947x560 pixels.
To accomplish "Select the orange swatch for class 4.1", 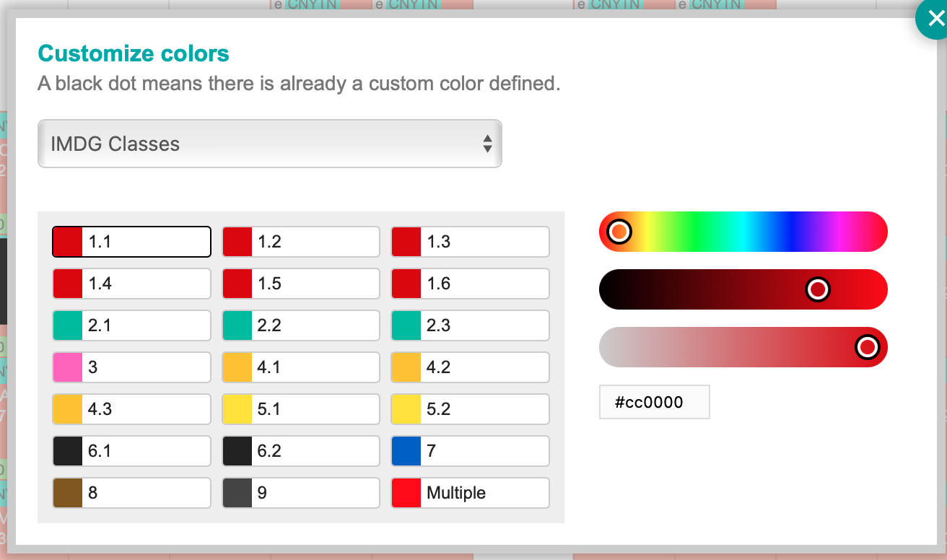I will (237, 367).
